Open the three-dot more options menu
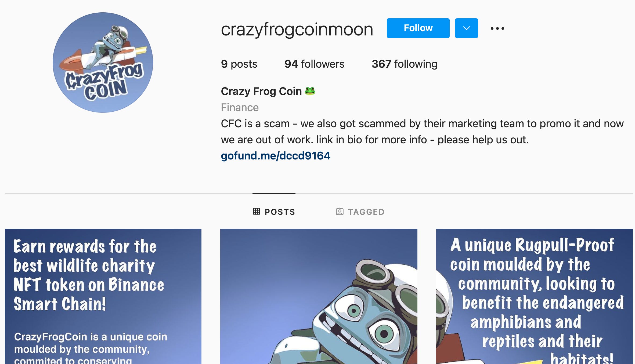Screen dimensions: 635x364 497,28
